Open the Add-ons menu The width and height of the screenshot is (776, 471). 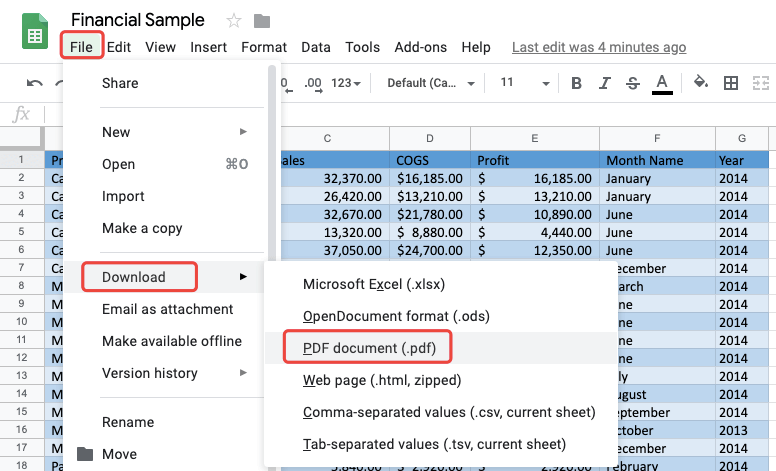click(414, 47)
